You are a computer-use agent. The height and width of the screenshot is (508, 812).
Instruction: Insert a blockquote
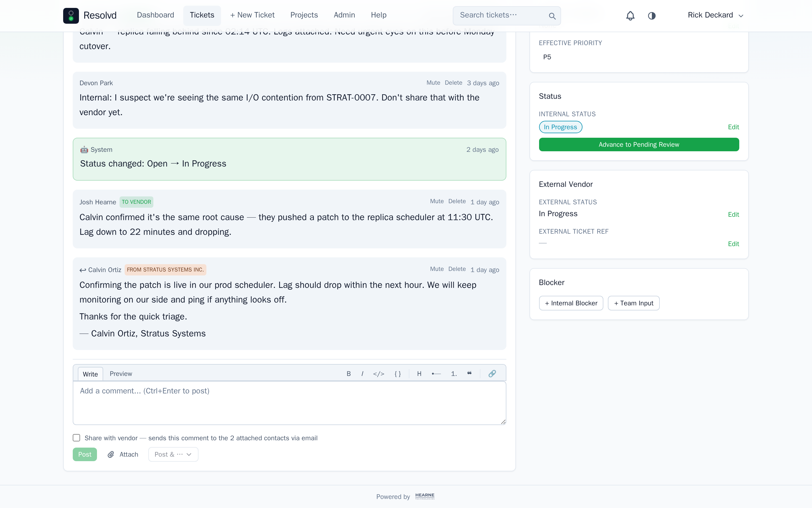click(x=469, y=373)
